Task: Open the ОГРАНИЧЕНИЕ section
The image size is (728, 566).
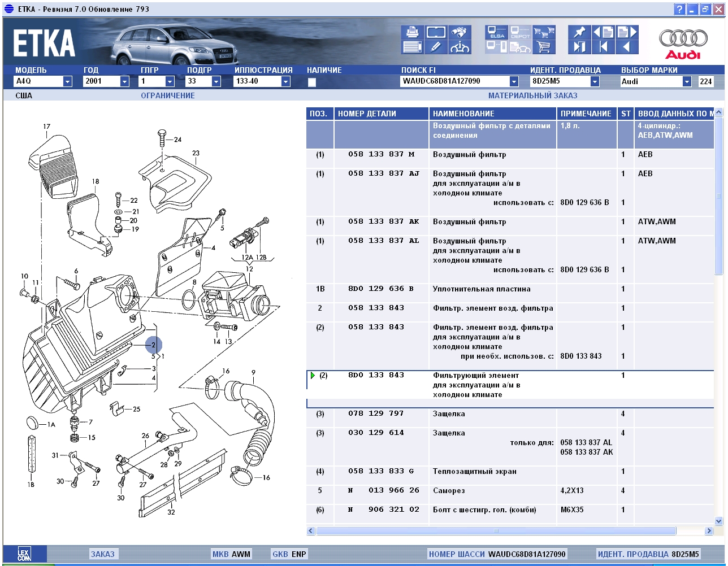Action: coord(168,95)
